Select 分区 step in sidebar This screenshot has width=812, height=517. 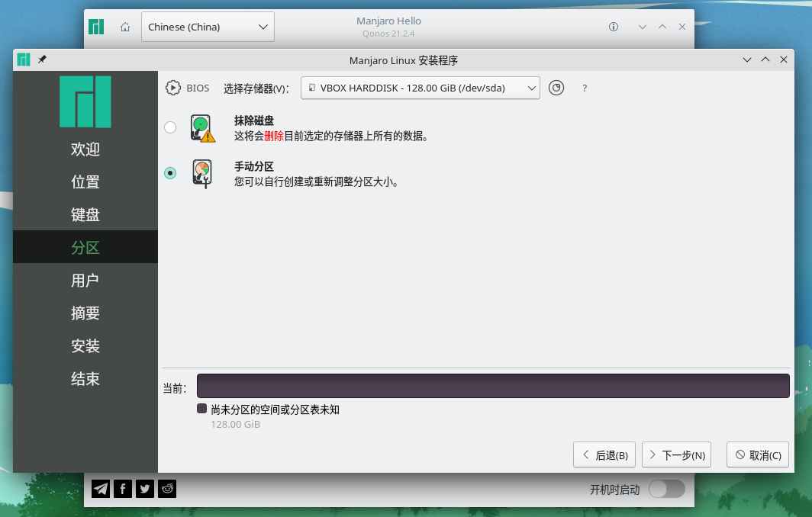pos(85,247)
